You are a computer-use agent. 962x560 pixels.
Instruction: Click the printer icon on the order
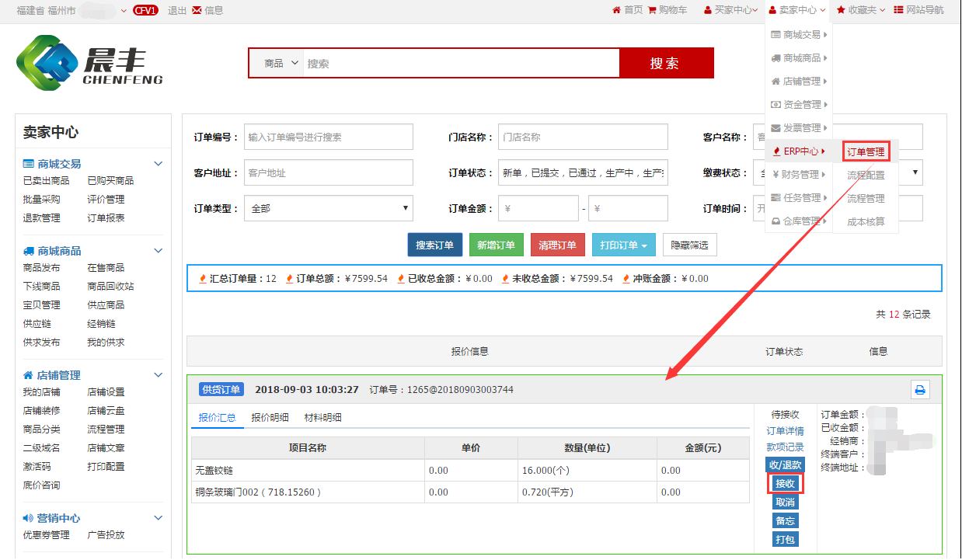coord(920,390)
